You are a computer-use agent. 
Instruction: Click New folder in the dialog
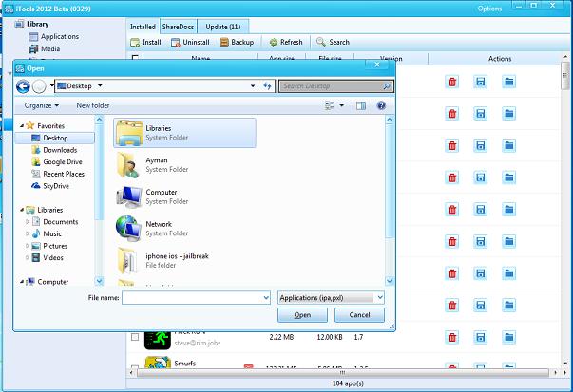pos(93,105)
